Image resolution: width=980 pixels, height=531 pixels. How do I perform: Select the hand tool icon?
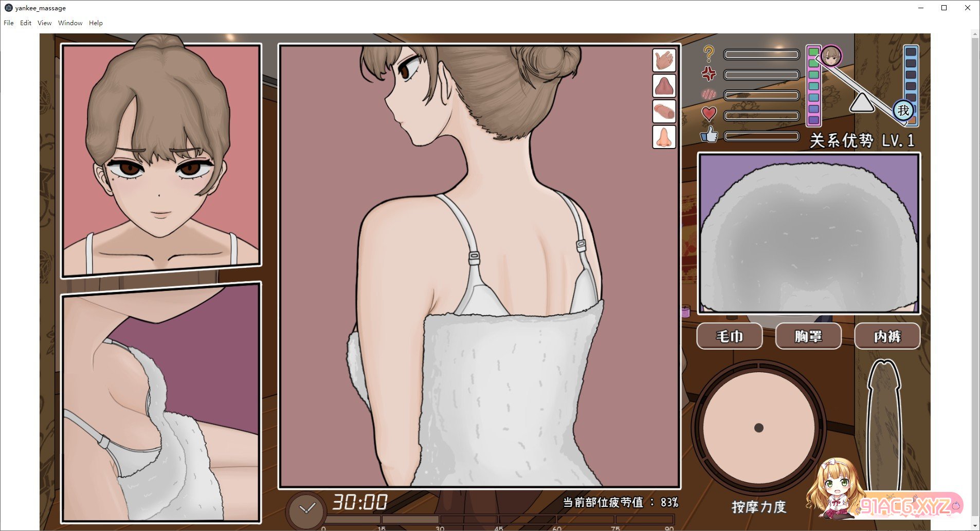tap(664, 60)
